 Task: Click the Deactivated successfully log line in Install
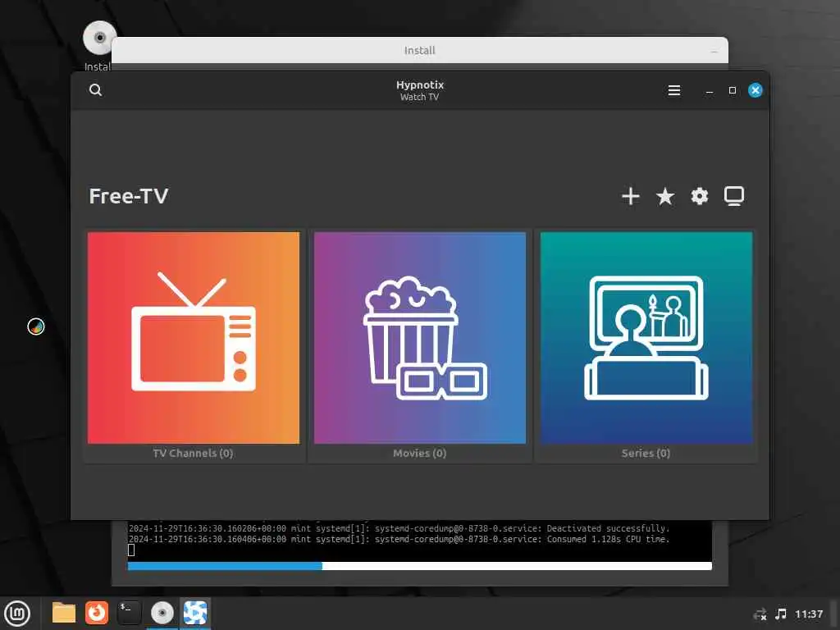pos(399,529)
